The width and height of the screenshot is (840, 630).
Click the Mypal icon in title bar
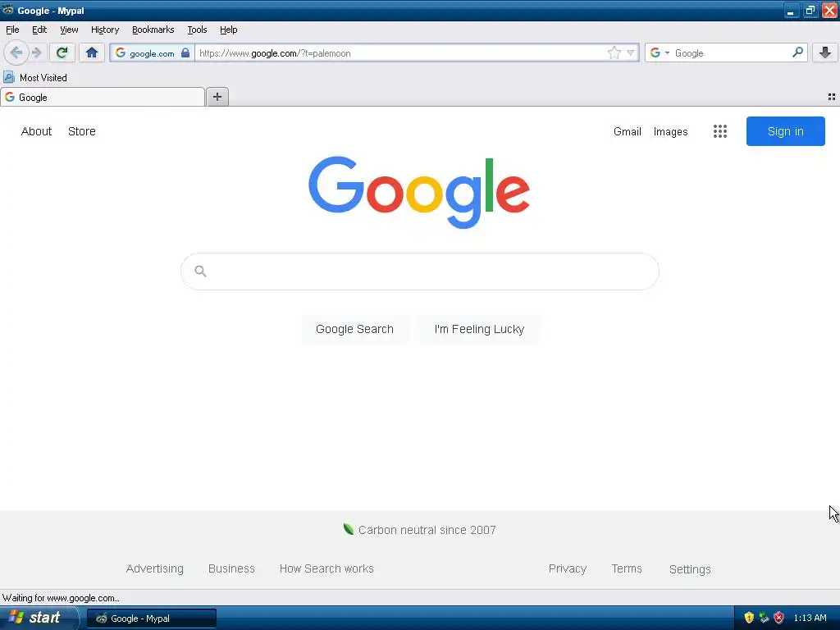click(x=8, y=10)
